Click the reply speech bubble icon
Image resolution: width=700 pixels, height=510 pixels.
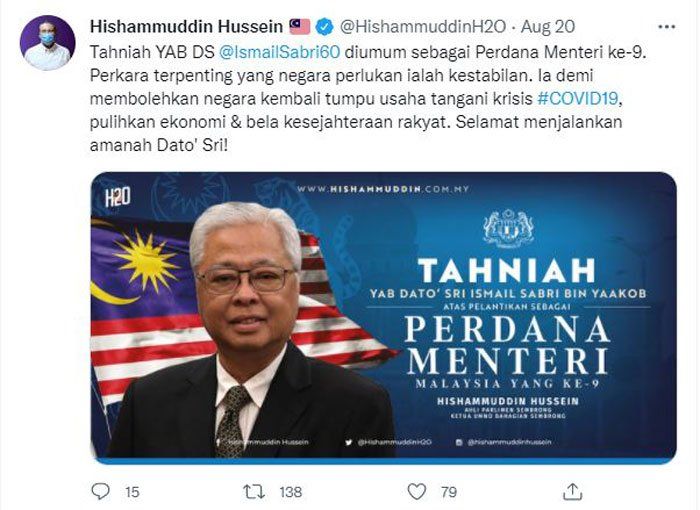[100, 491]
